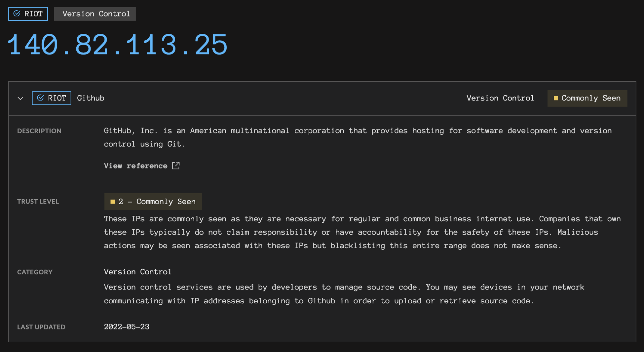Click the CATEGORY field label
Image resolution: width=644 pixels, height=352 pixels.
[35, 272]
